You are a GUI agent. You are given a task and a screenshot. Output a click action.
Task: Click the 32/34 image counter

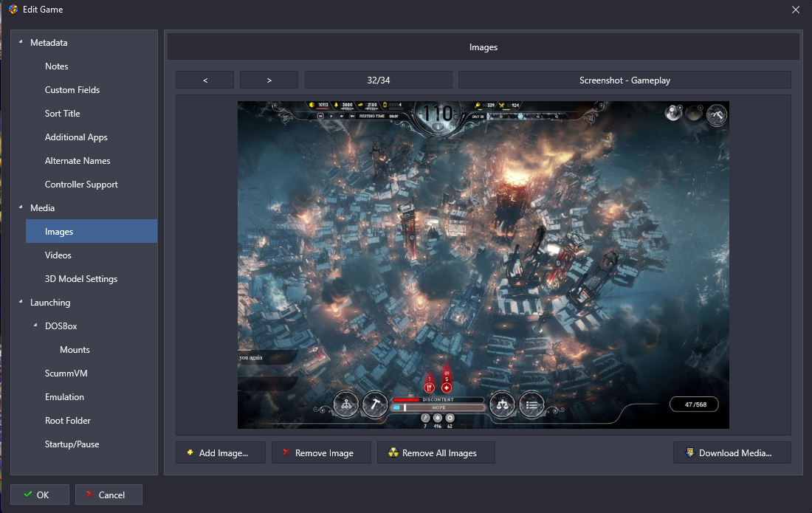coord(379,80)
